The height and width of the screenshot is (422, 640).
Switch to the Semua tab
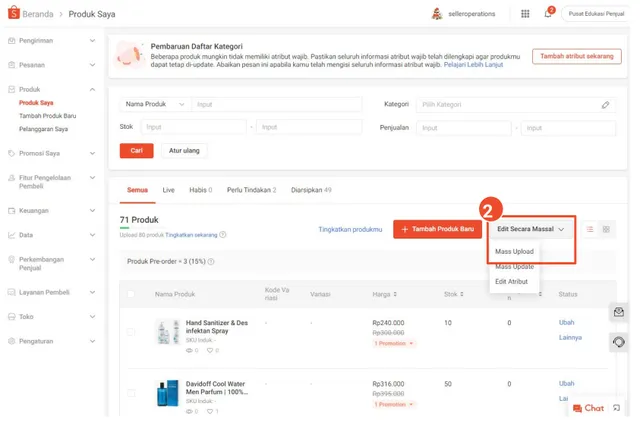pyautogui.click(x=138, y=190)
